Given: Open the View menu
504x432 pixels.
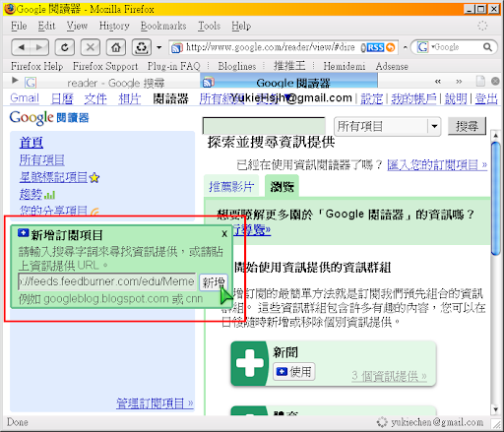Looking at the screenshot, I should tap(77, 26).
